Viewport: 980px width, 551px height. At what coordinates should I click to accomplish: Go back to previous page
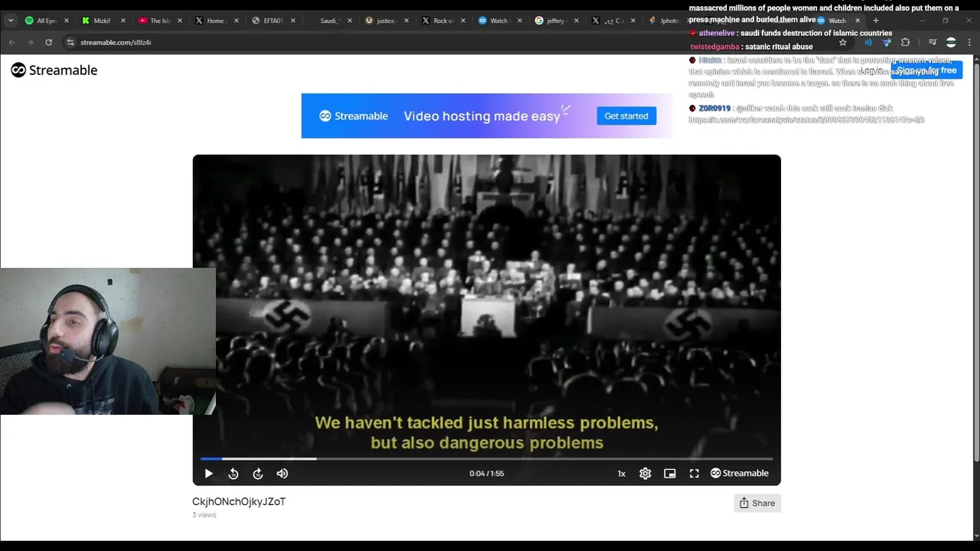(11, 42)
